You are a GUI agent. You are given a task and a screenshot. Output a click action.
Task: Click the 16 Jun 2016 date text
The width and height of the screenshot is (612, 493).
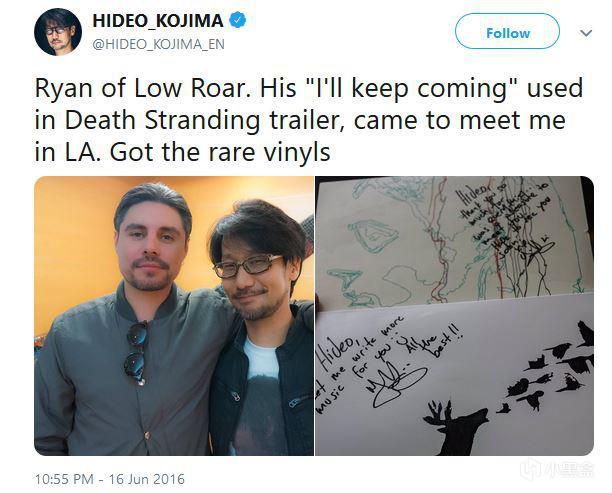[147, 479]
